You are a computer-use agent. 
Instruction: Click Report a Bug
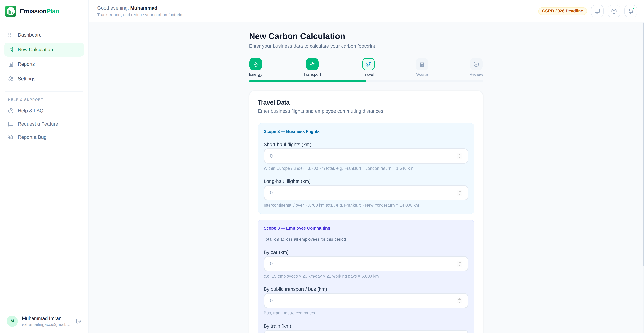(x=44, y=137)
